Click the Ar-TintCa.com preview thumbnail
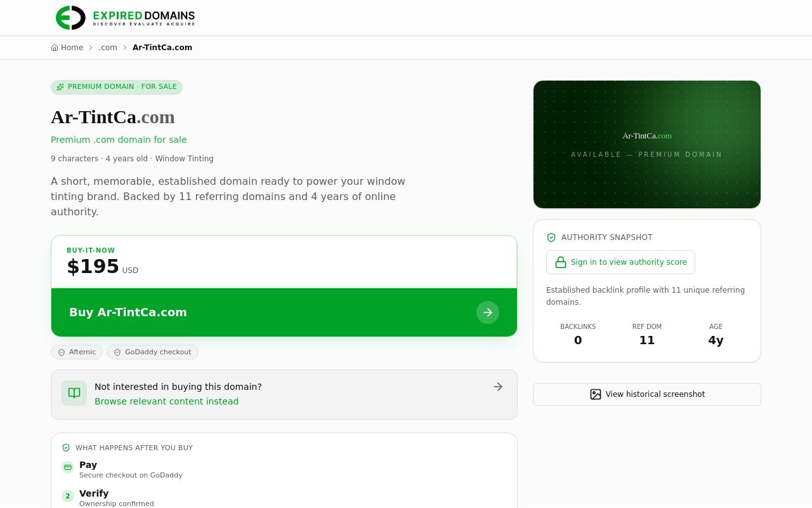The width and height of the screenshot is (812, 508). (x=647, y=144)
